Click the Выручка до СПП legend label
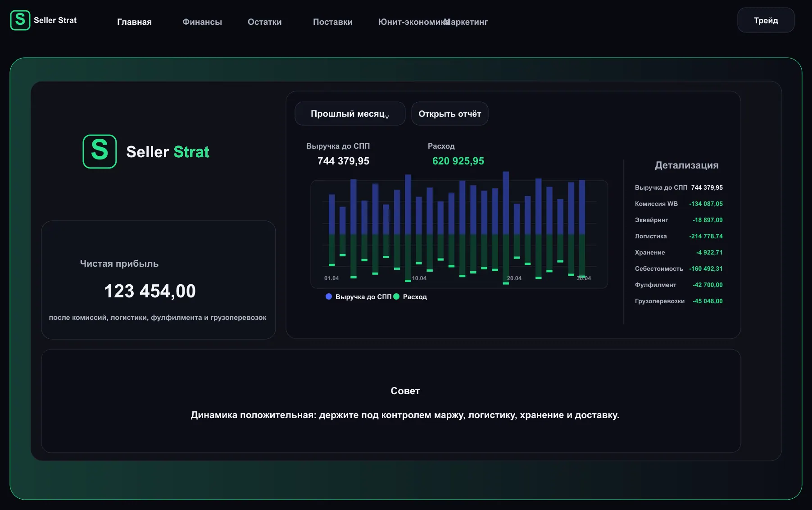 coord(363,297)
